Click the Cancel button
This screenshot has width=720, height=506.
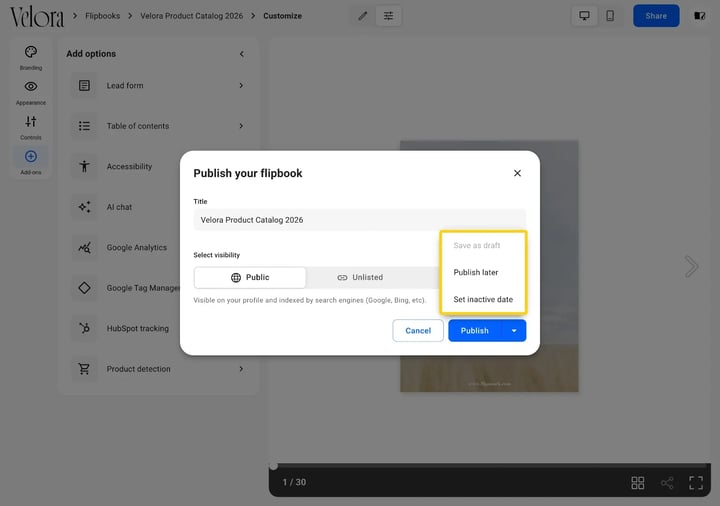click(418, 331)
